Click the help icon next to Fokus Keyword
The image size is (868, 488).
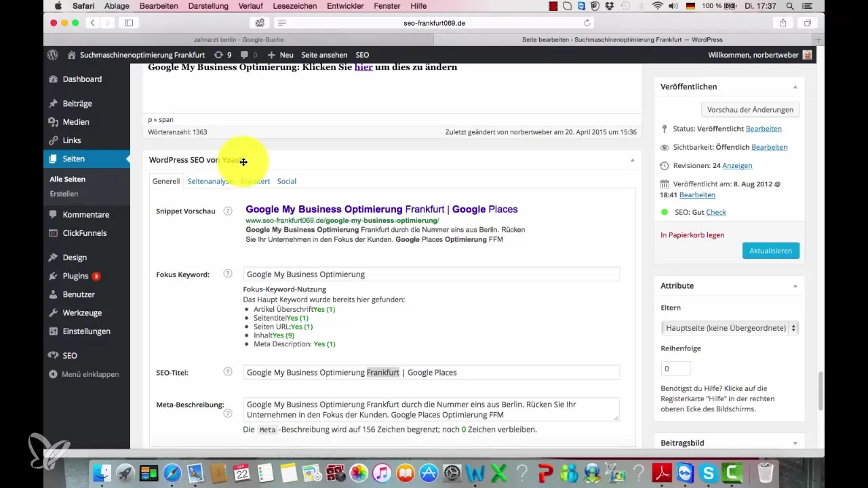(x=228, y=274)
